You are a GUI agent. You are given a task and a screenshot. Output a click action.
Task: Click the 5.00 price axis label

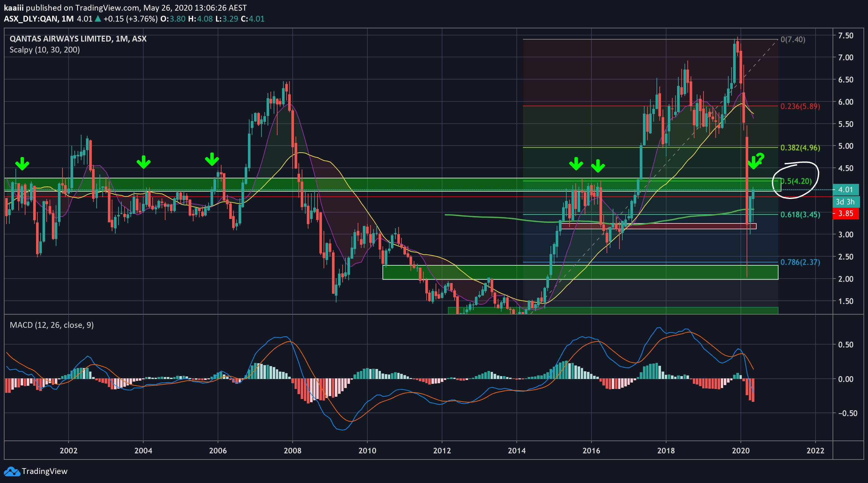coord(846,146)
